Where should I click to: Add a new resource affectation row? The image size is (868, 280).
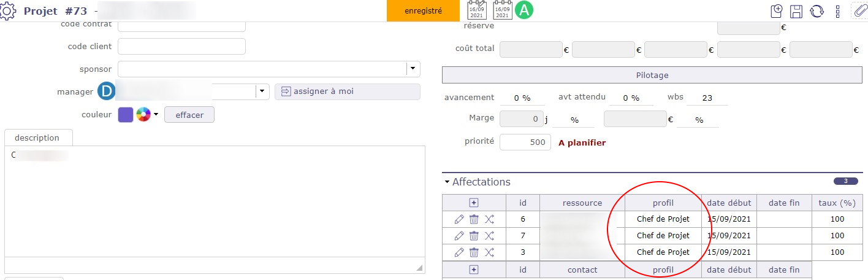(474, 203)
